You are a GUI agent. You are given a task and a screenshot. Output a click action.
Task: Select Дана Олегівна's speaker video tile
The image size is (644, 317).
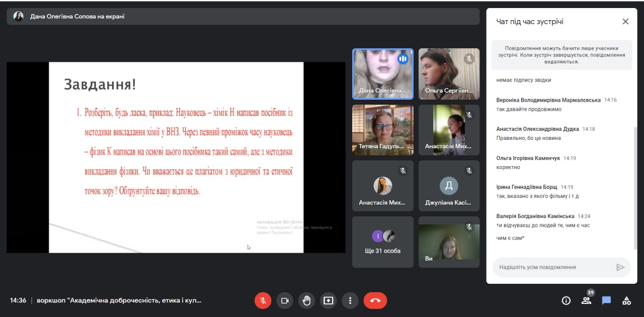(382, 73)
